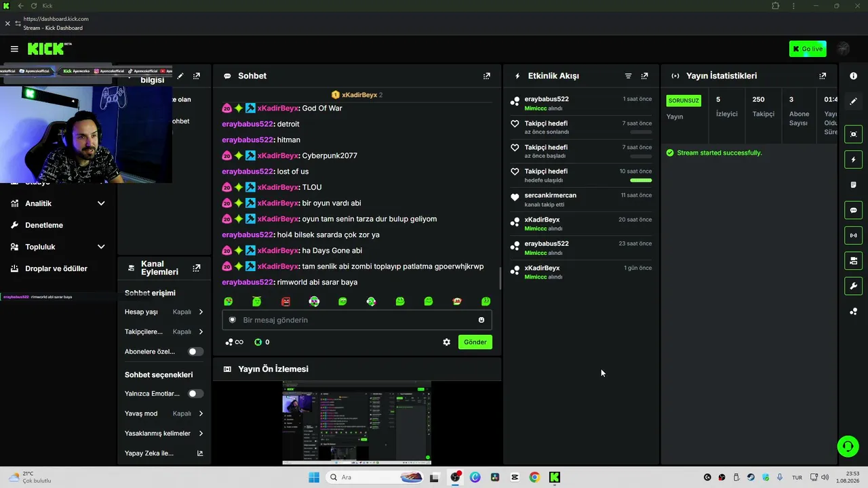This screenshot has width=868, height=488.
Task: Pop out the stream info panel
Action: coord(197,76)
